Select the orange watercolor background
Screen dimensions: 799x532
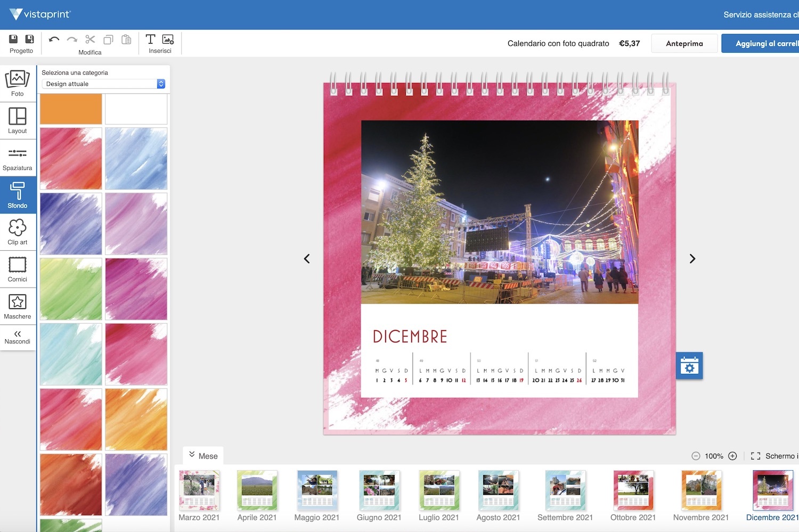(x=136, y=420)
